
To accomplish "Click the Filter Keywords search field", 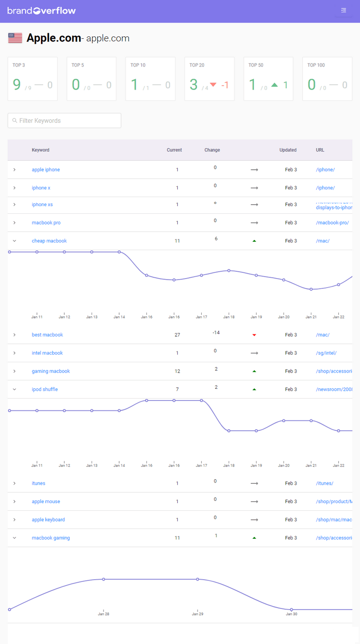I will (x=64, y=121).
